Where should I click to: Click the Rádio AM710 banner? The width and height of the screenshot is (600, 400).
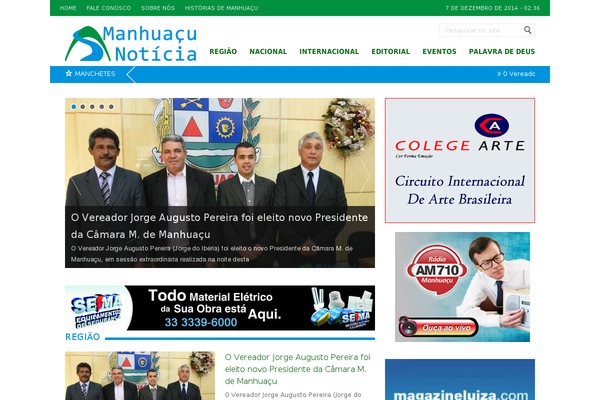462,287
